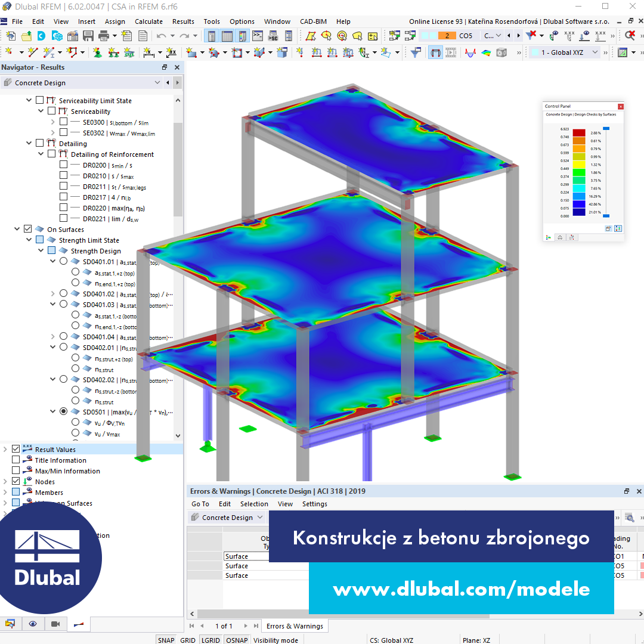Click the search icon in Errors & Warnings panel
This screenshot has width=644, height=644.
[629, 518]
